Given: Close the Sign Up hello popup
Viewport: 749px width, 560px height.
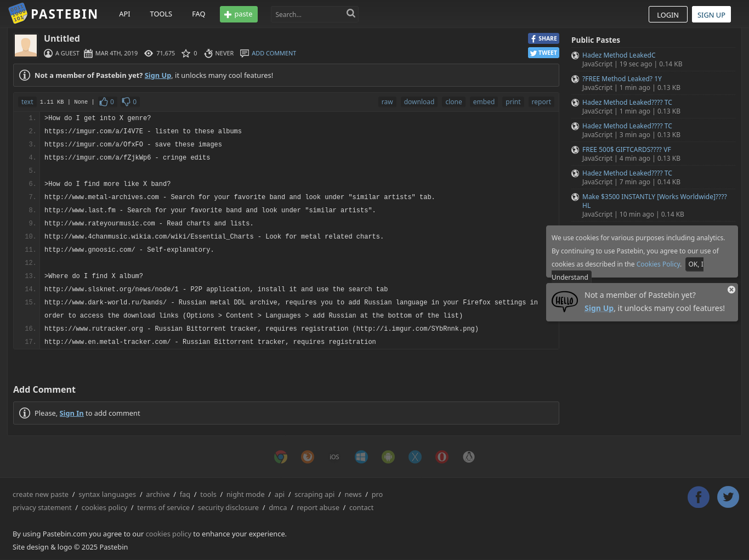Looking at the screenshot, I should [x=731, y=290].
